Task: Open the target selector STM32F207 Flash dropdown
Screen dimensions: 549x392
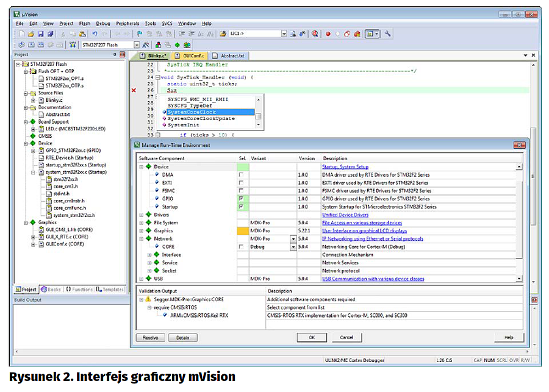Action: tap(136, 45)
